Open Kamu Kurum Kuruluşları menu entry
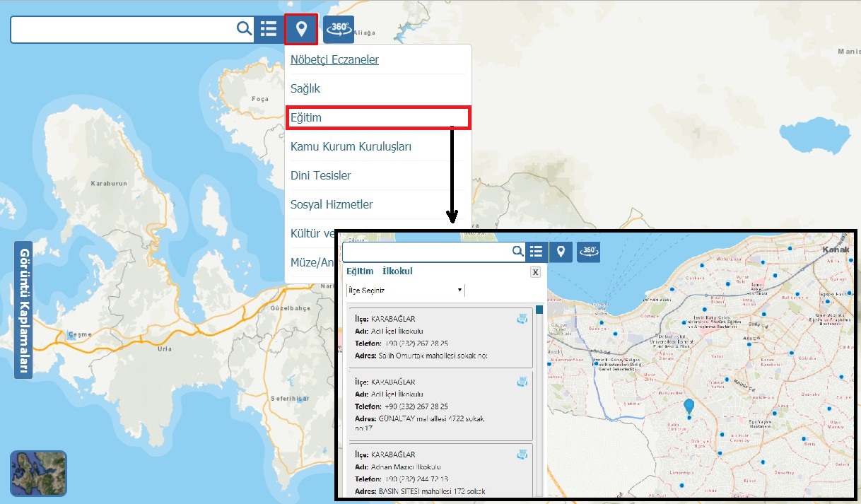 click(351, 146)
